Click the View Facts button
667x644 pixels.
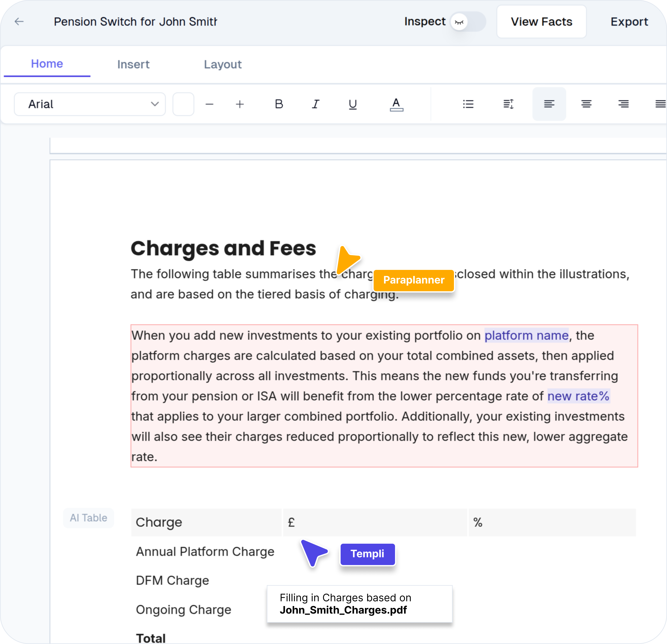(541, 22)
